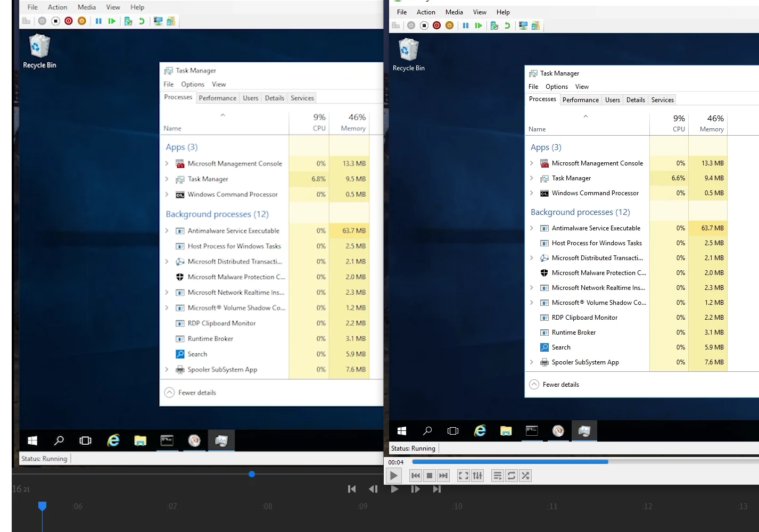
Task: Open the Action menu in left VM window
Action: point(57,7)
